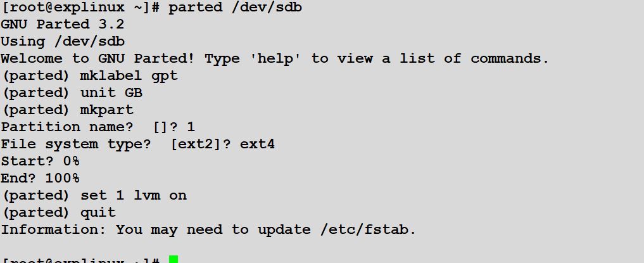The height and width of the screenshot is (263, 644).
Task: Click the 'quit' command text
Action: pos(98,212)
